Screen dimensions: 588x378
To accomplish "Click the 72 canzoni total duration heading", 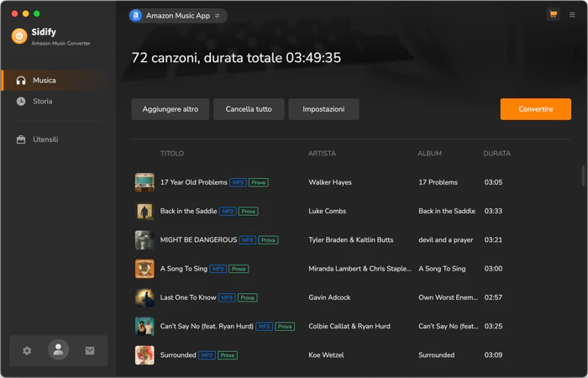I will click(x=236, y=58).
